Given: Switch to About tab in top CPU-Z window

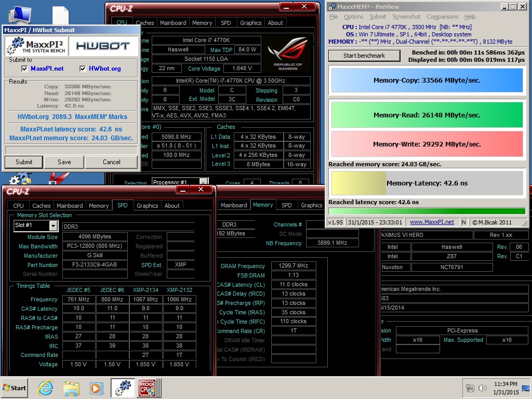Looking at the screenshot, I should click(275, 23).
